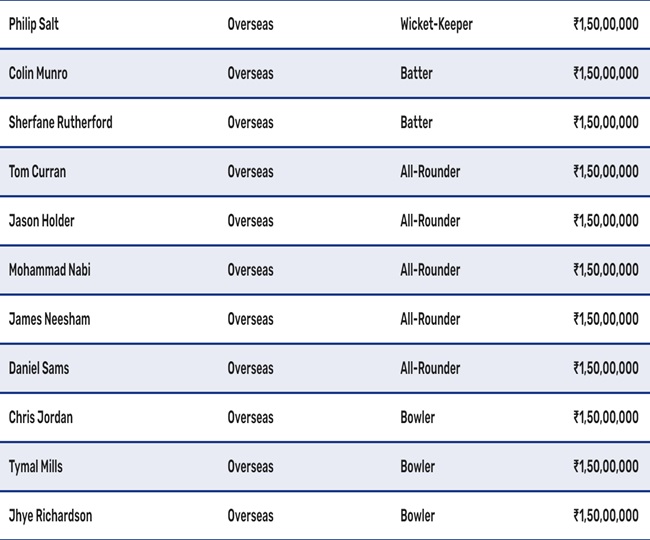Click on the Chris Jordan name
This screenshot has width=650, height=540.
[x=40, y=417]
